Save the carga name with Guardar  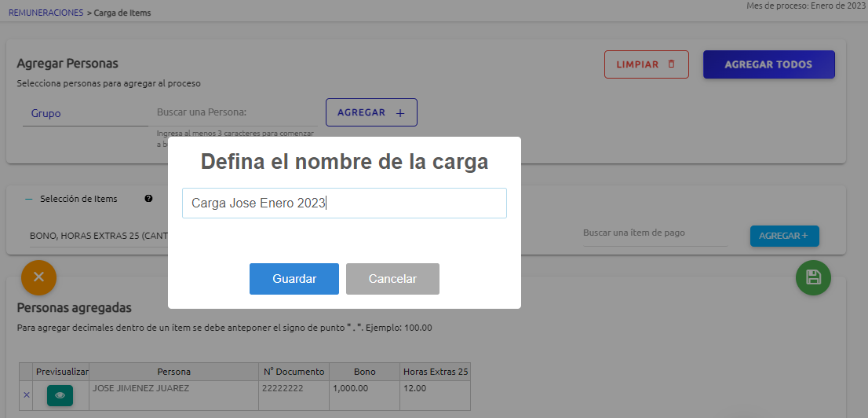294,279
